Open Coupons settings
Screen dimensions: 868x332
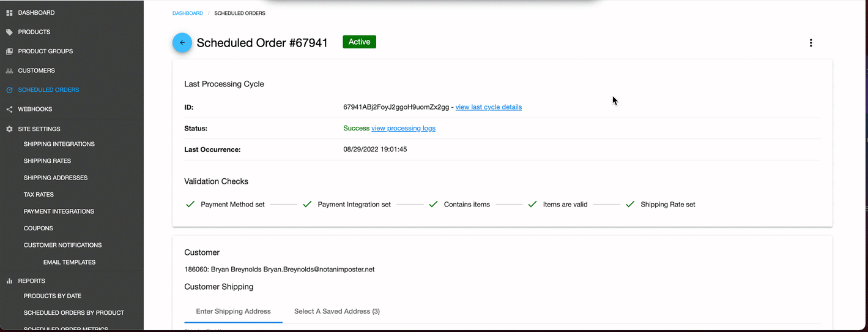(x=39, y=228)
